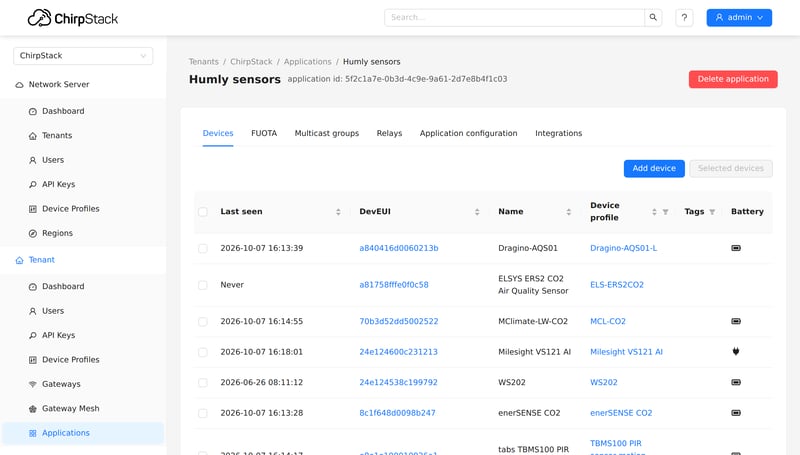Click into the Search input field
Image resolution: width=800 pixels, height=455 pixels.
click(x=514, y=17)
